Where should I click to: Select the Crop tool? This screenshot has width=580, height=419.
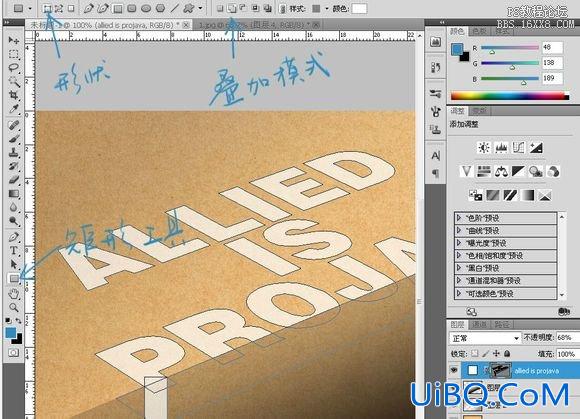tap(14, 95)
